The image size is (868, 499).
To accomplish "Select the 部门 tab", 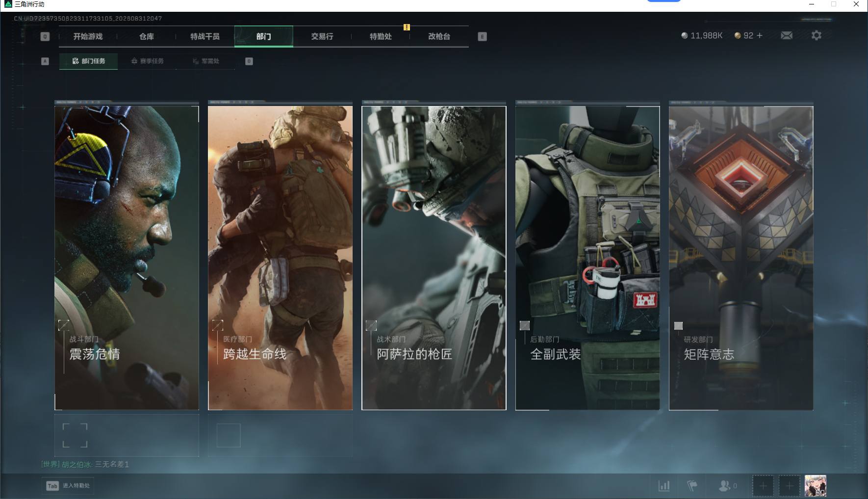I will [x=264, y=36].
